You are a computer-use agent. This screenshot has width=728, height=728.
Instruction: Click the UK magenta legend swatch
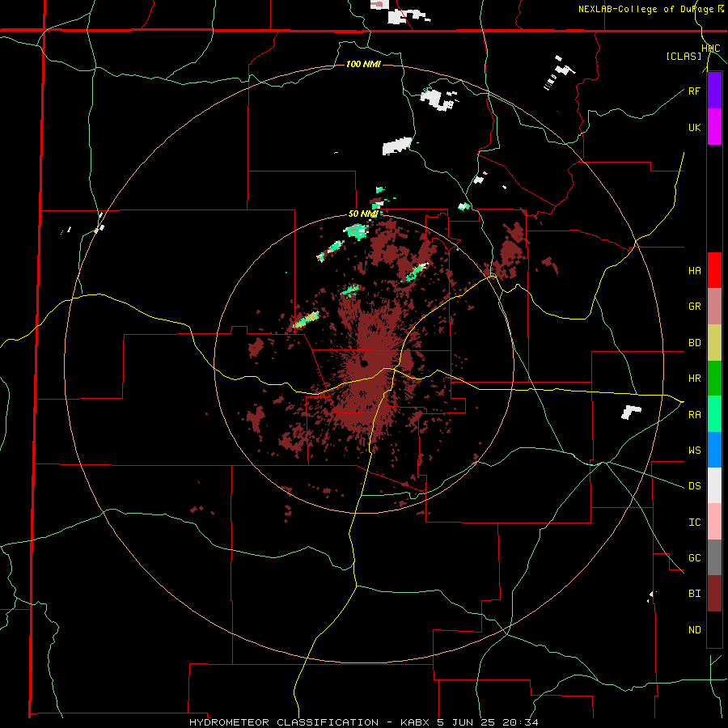714,127
